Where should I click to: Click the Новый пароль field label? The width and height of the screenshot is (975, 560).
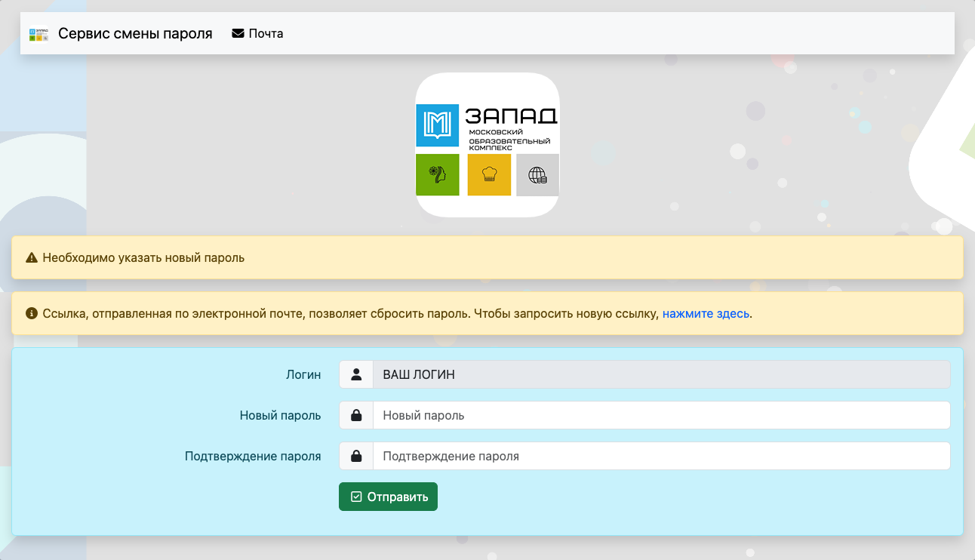(x=280, y=415)
